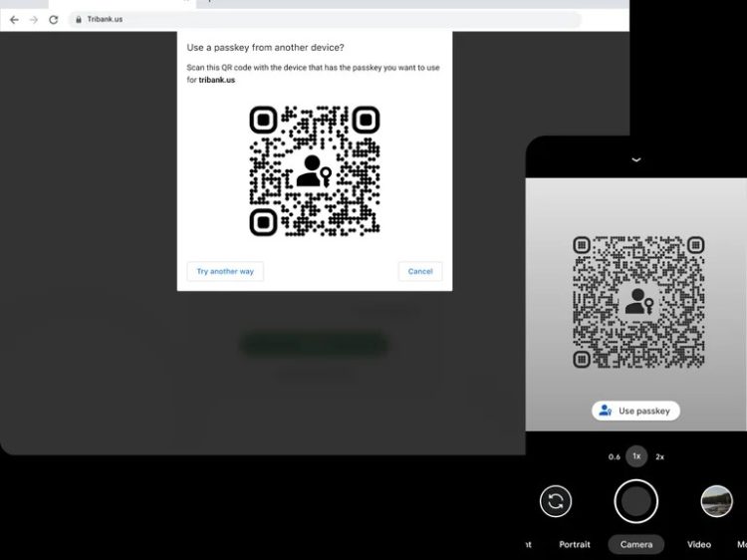The height and width of the screenshot is (560, 747).
Task: Tap the Use passkey chip on phone
Action: 635,411
